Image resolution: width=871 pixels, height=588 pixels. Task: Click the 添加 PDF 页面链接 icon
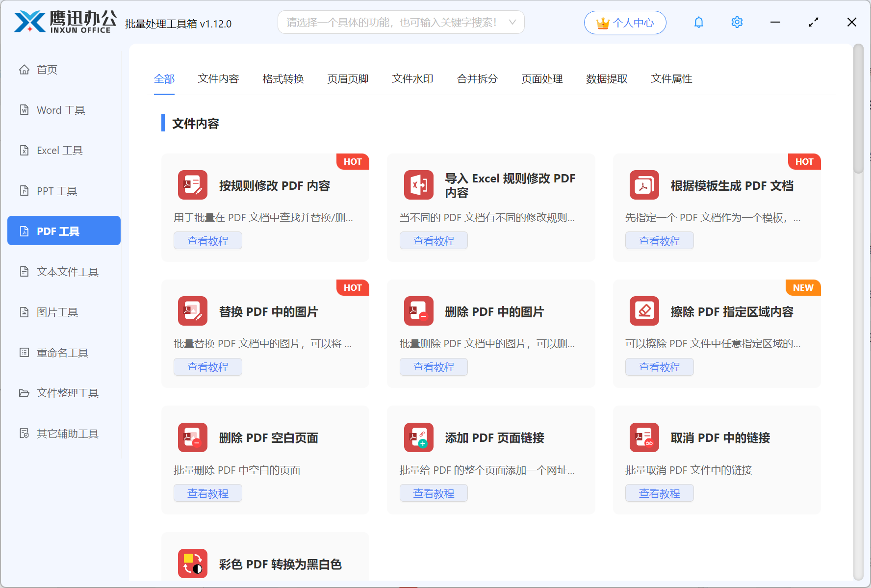pyautogui.click(x=418, y=437)
